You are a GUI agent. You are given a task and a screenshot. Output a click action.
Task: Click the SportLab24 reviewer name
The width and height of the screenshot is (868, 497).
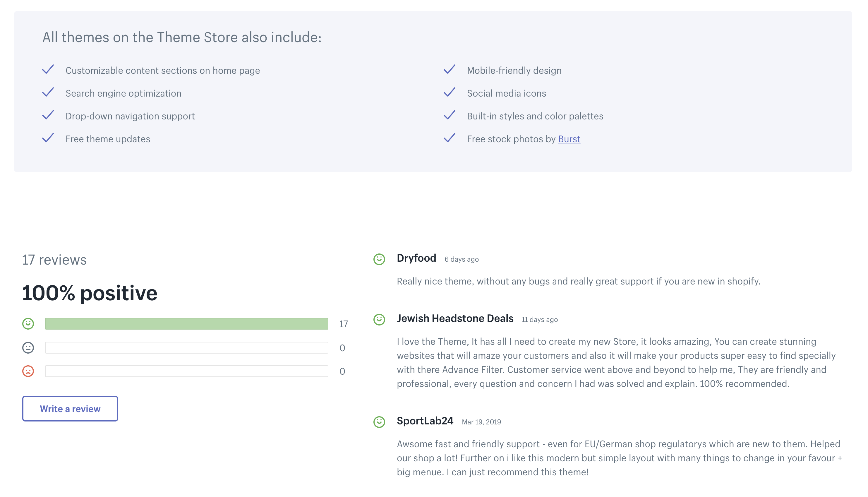pos(425,421)
